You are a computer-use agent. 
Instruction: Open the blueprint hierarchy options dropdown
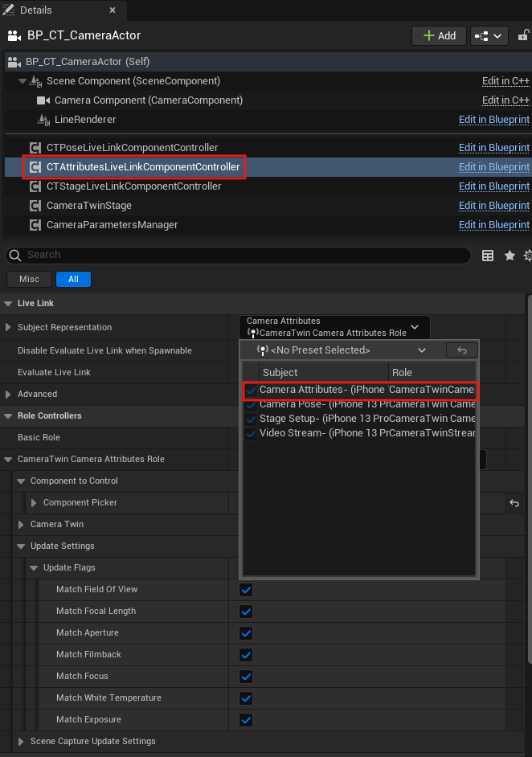(489, 35)
